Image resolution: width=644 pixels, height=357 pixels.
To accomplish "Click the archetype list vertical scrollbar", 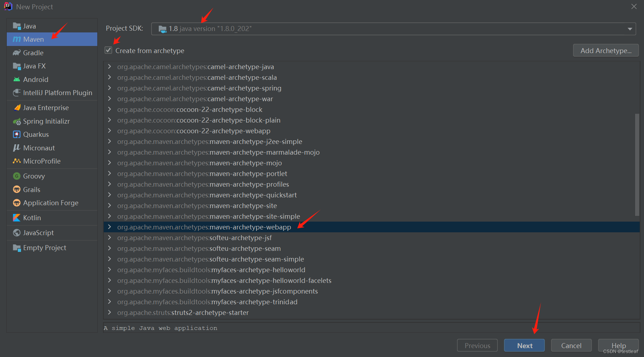I will (x=637, y=165).
